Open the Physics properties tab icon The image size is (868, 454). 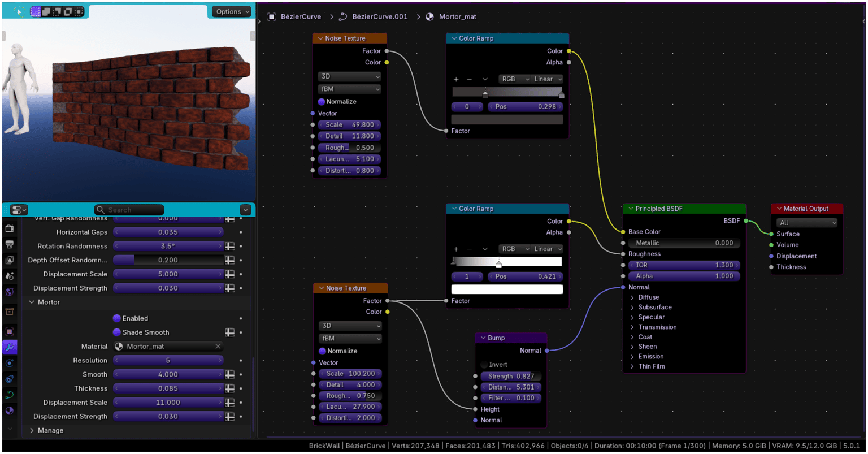click(10, 379)
